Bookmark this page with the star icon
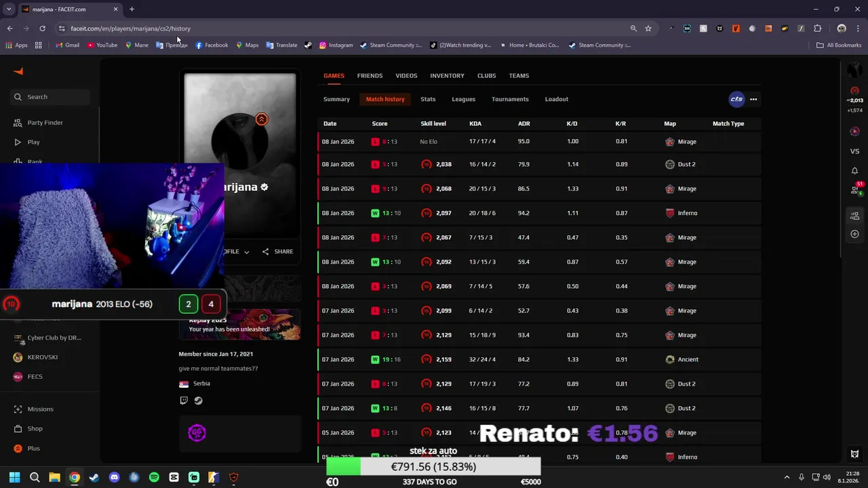 [648, 28]
